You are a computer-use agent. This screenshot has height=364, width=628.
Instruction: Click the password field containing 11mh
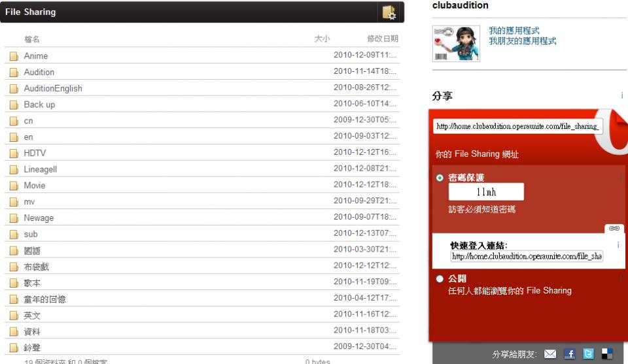coord(486,191)
